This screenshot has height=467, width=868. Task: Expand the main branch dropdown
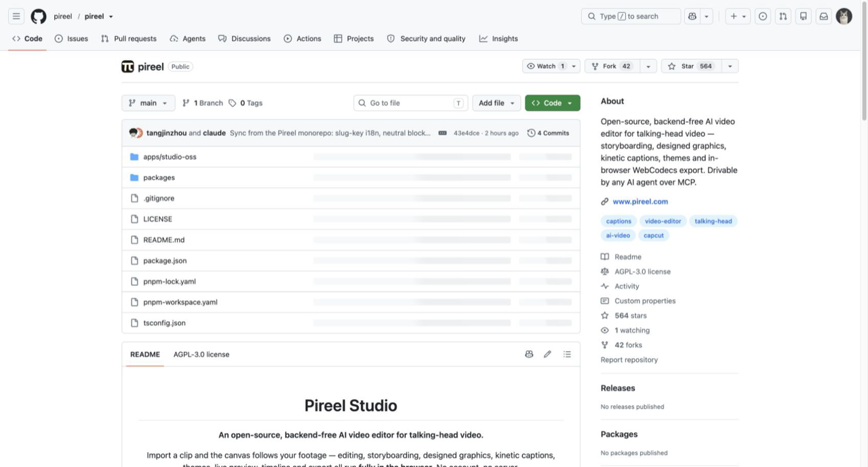[x=149, y=103]
